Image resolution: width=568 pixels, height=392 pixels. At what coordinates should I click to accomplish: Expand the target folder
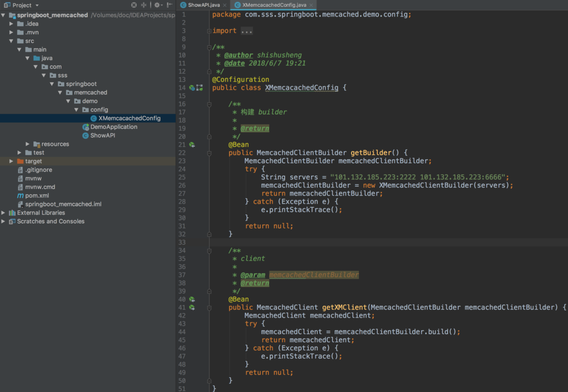point(11,161)
